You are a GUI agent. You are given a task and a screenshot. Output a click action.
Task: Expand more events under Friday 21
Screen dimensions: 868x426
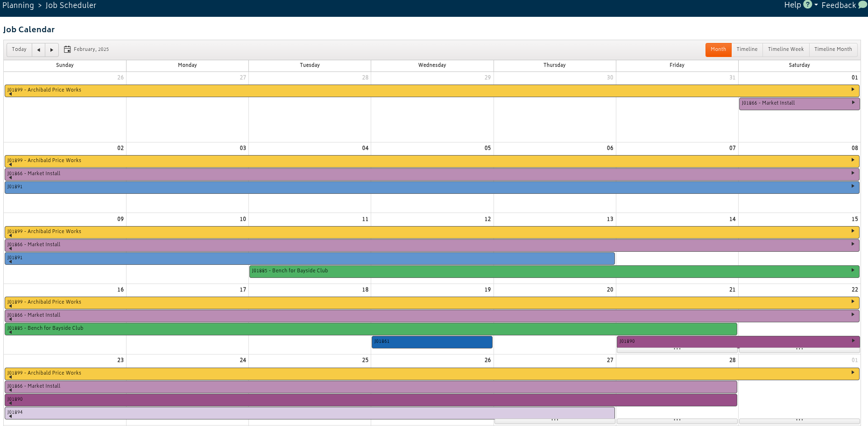tap(677, 350)
